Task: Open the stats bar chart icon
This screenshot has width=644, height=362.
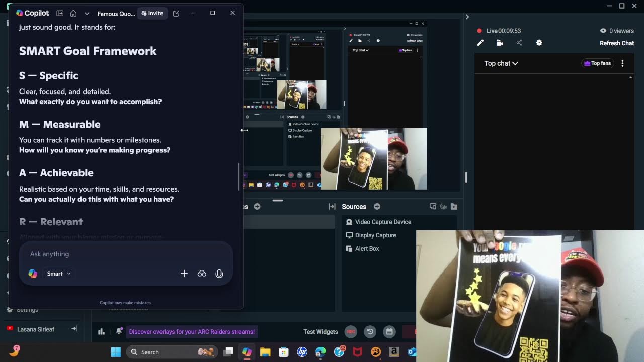Action: pyautogui.click(x=101, y=331)
